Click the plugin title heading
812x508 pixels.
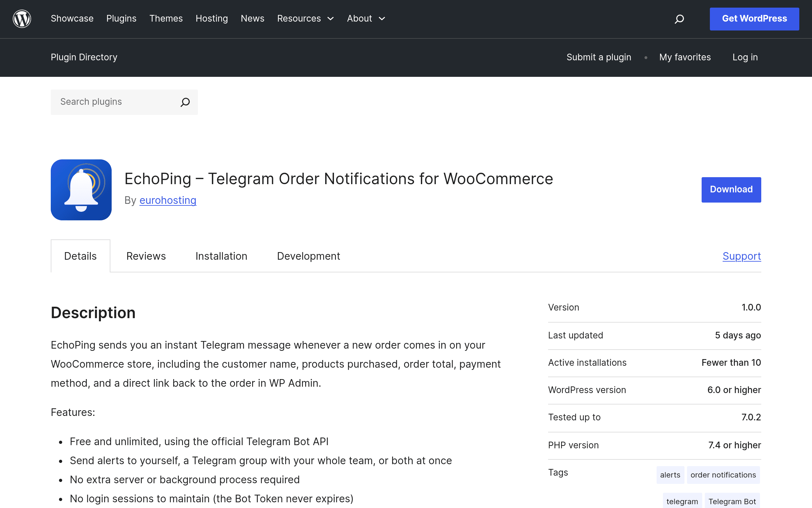point(338,179)
